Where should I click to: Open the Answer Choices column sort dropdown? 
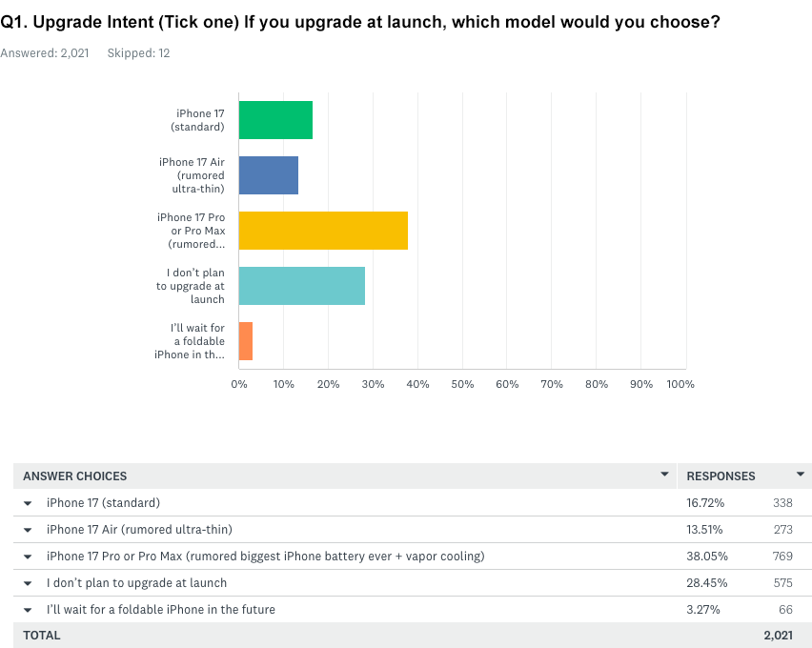point(664,475)
